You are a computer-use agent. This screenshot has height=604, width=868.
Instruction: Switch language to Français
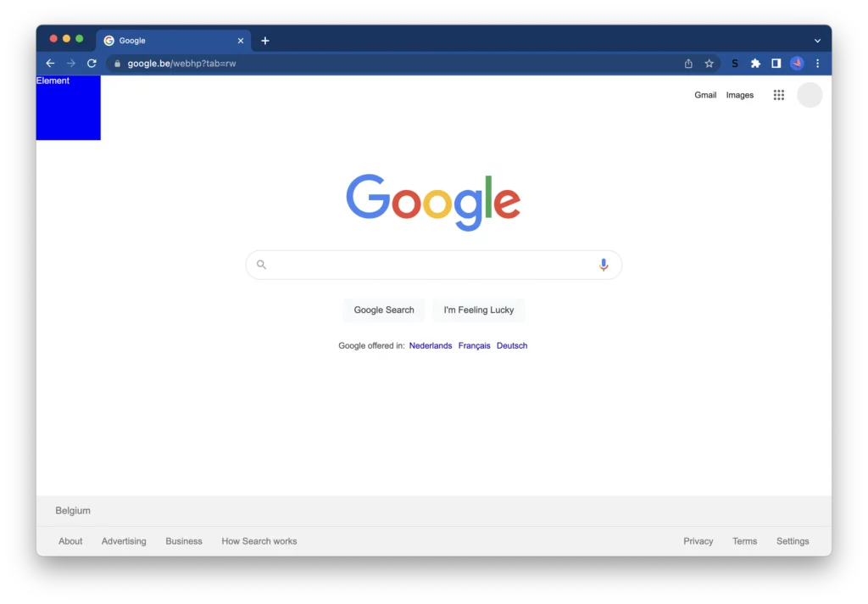[475, 345]
